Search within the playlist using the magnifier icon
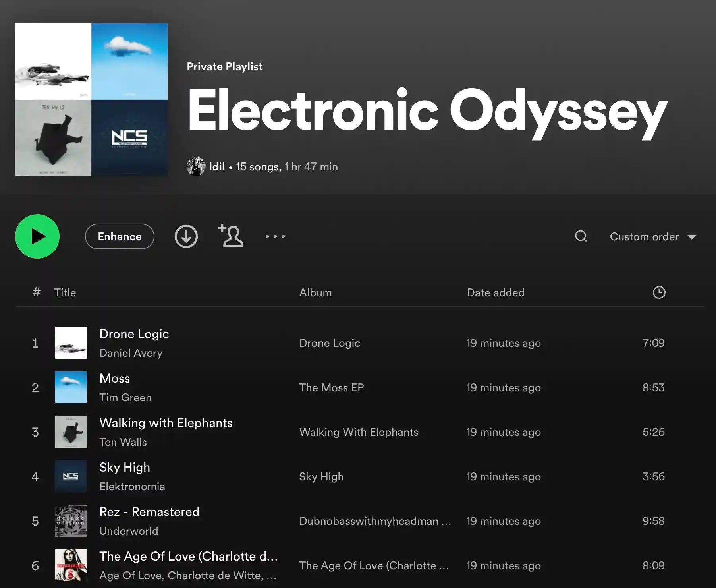This screenshot has width=716, height=588. [581, 236]
